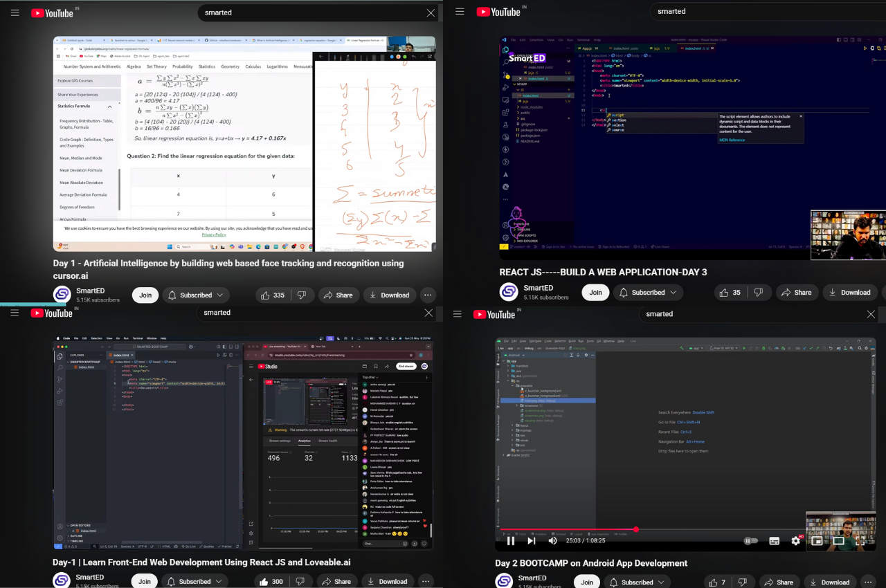This screenshot has width=886, height=588.
Task: Clear search text in Artificial Intelligence Day 1 window
Action: click(431, 12)
